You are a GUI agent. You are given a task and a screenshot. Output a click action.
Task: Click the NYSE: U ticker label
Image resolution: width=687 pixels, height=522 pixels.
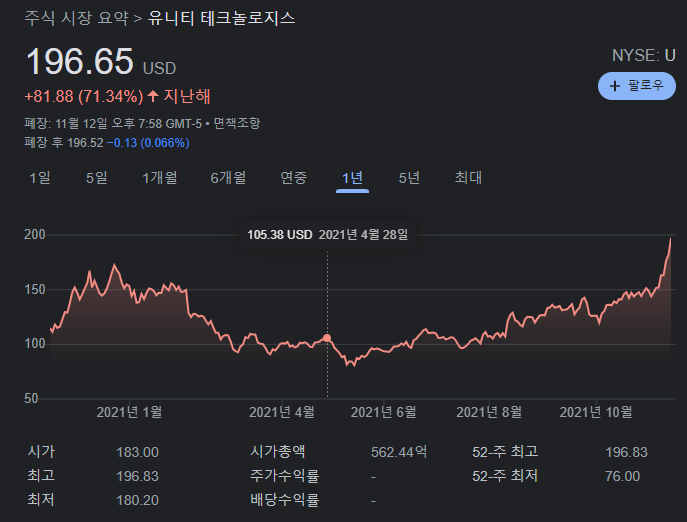tap(644, 56)
